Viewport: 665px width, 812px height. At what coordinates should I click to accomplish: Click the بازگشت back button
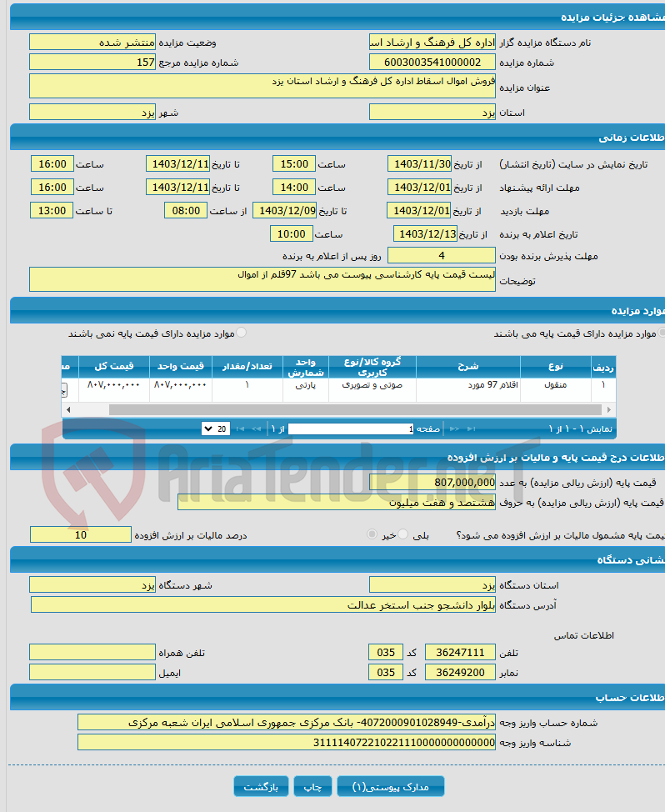[x=261, y=786]
